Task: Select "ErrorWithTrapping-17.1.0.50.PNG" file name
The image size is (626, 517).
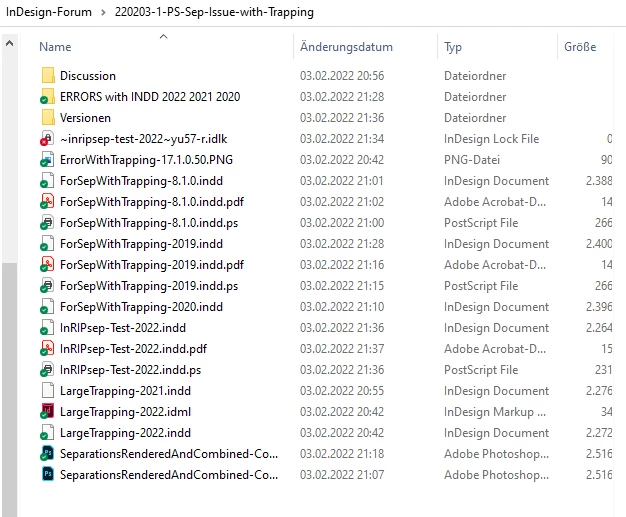Action: (x=147, y=160)
